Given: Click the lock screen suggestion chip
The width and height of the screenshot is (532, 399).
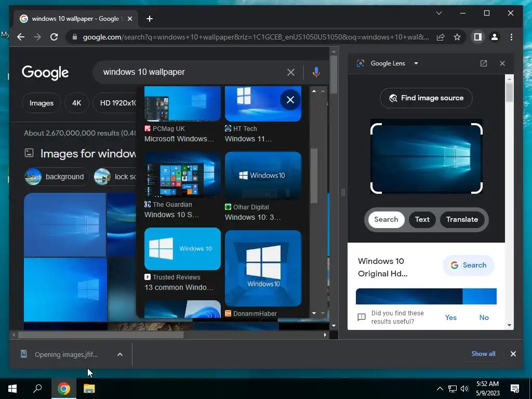Looking at the screenshot, I should [x=115, y=177].
